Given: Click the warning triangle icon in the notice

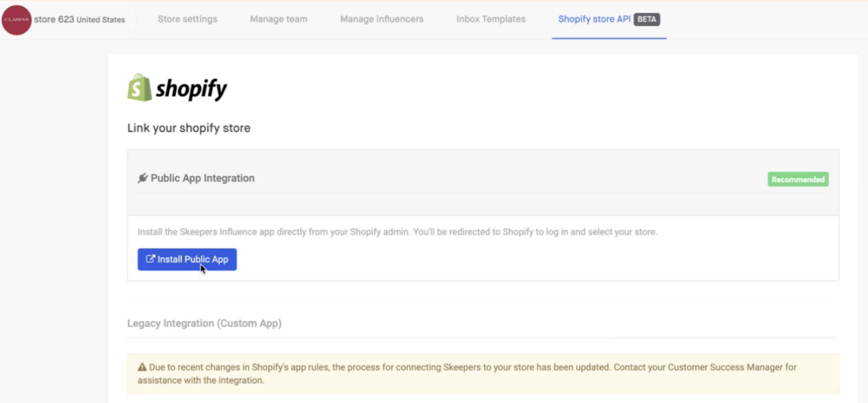Looking at the screenshot, I should [142, 367].
